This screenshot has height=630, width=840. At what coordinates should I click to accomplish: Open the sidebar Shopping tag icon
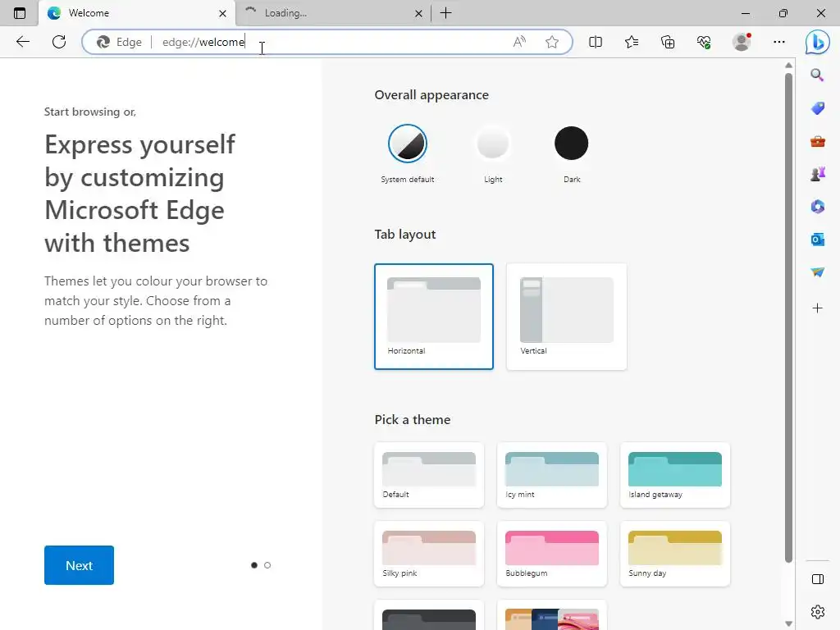click(x=818, y=108)
